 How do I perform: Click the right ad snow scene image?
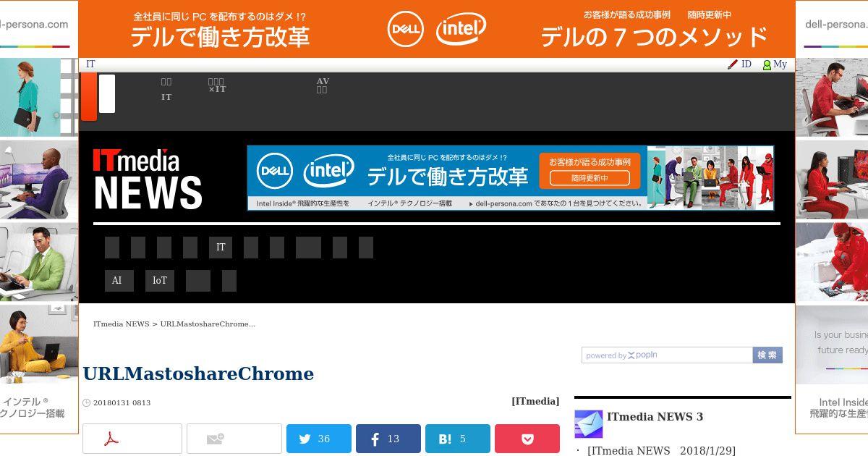(x=832, y=261)
